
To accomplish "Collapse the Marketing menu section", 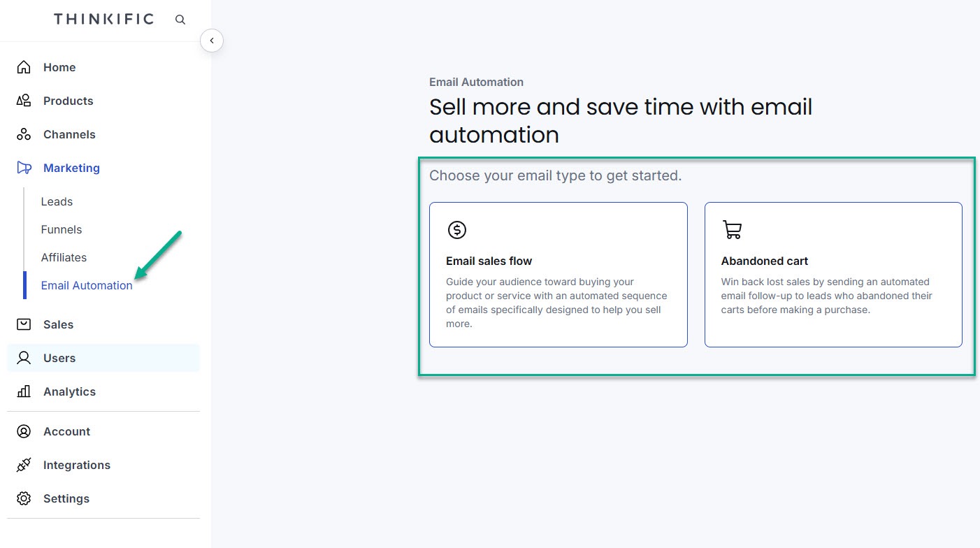I will pos(71,168).
